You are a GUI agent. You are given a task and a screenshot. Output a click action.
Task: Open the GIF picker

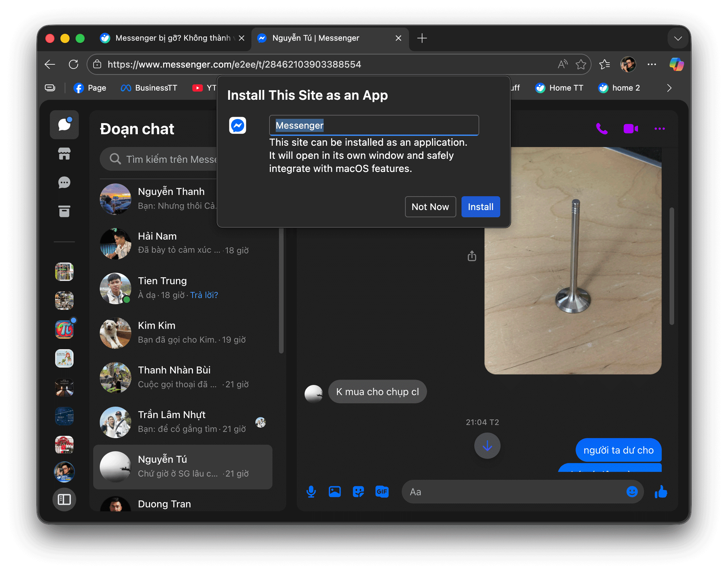[382, 492]
